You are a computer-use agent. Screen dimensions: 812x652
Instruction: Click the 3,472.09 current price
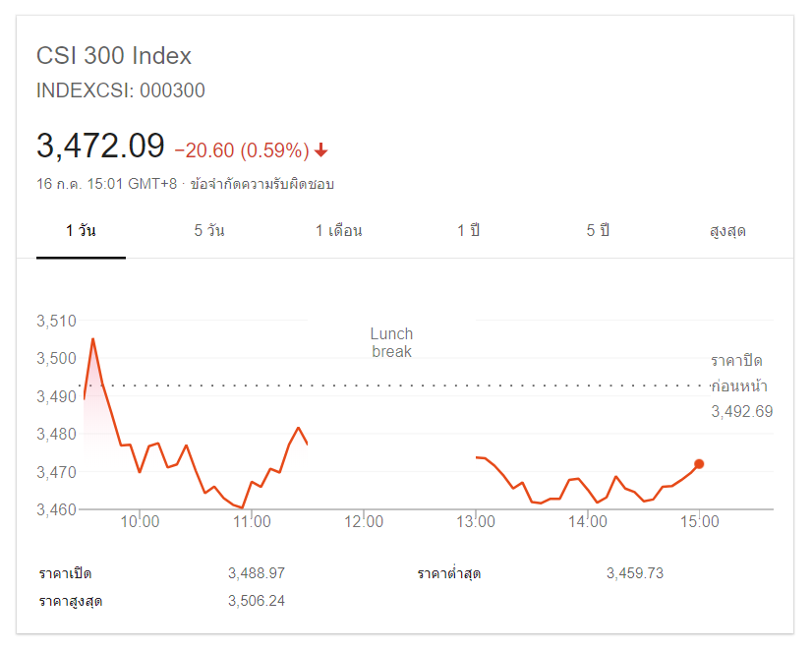pyautogui.click(x=100, y=147)
